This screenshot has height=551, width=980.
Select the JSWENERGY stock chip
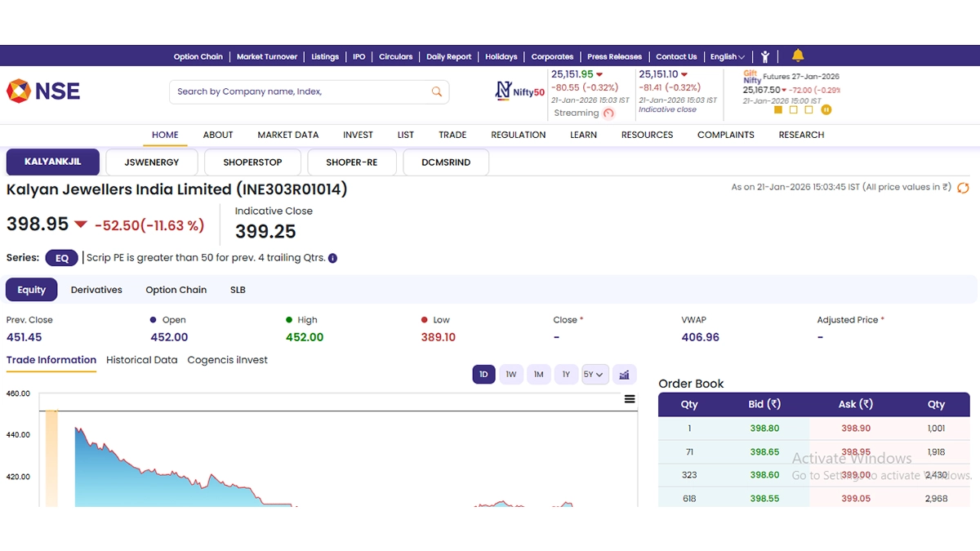(152, 162)
